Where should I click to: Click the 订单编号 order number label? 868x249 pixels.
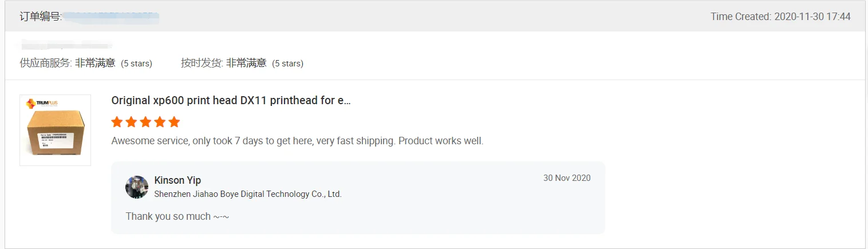click(40, 17)
